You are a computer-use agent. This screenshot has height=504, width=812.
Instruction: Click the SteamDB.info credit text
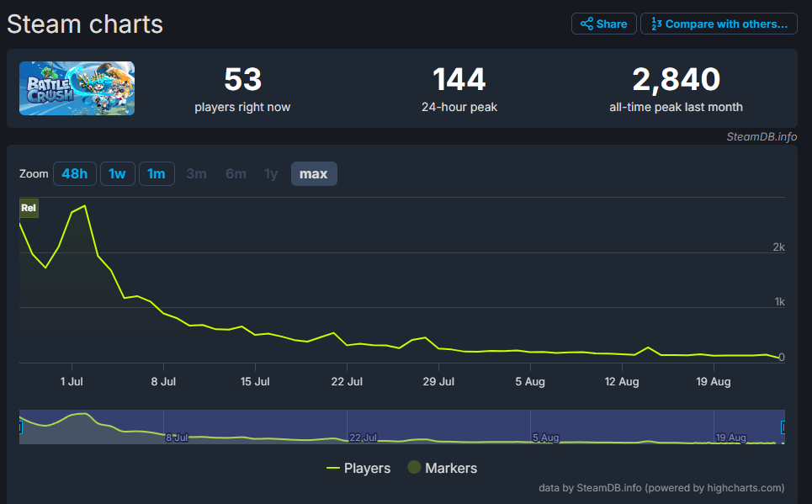point(762,137)
